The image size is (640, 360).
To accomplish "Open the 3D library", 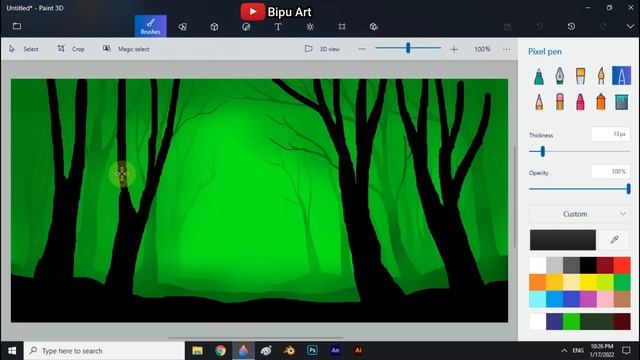I will [x=373, y=27].
